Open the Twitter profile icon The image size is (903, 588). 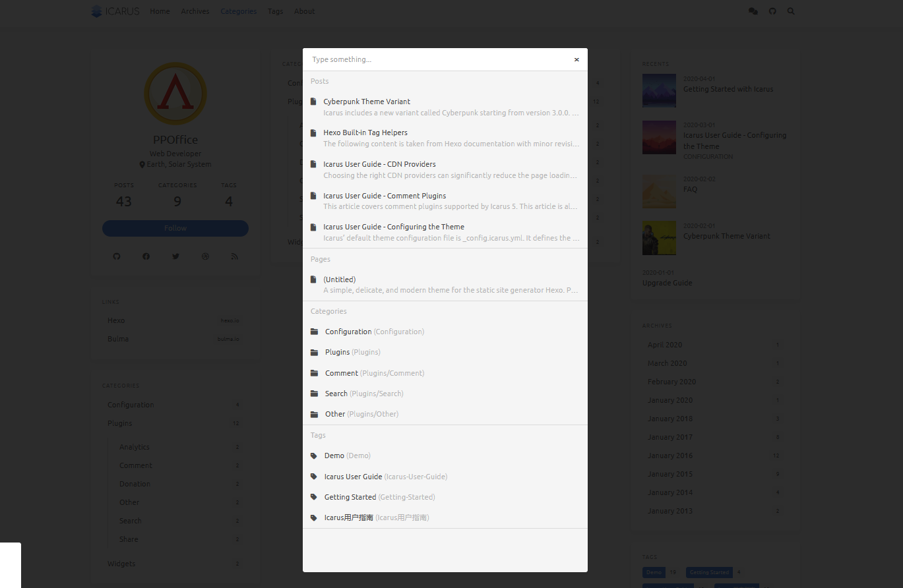[175, 256]
